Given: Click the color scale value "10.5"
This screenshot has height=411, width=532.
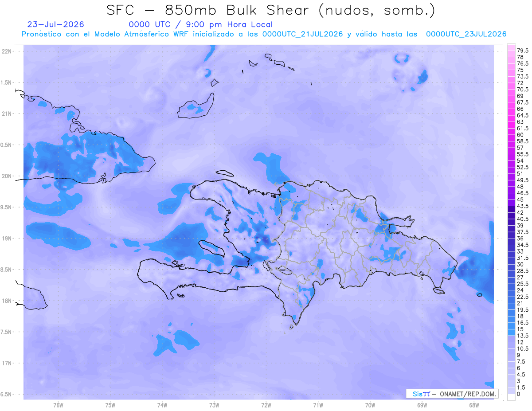Looking at the screenshot, I should [523, 348].
